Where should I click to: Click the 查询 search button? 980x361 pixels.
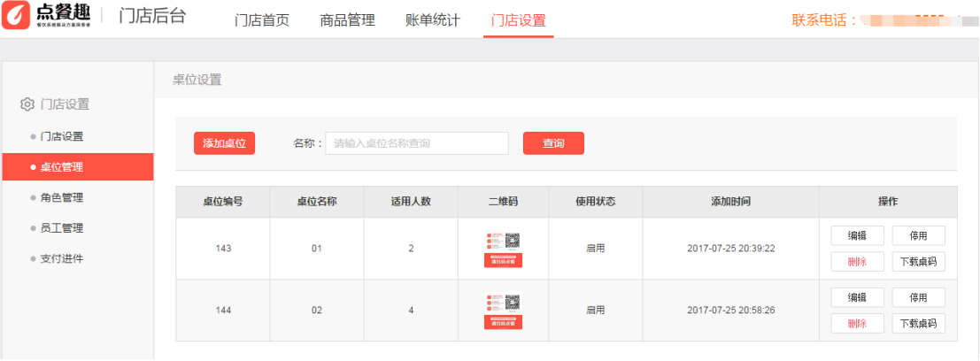554,143
